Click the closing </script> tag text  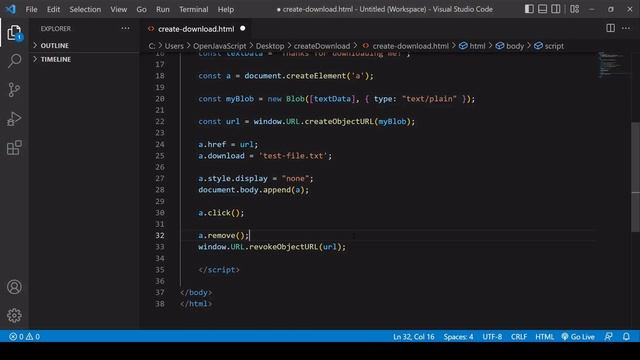tap(219, 270)
